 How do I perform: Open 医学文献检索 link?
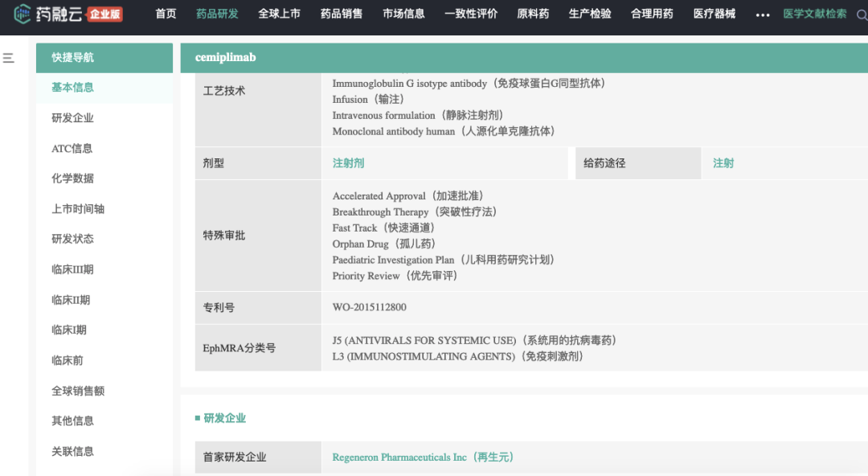click(814, 14)
